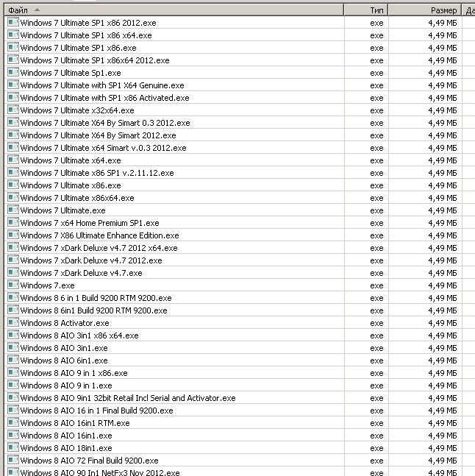Screen dimensions: 475x476
Task: Select Windows 7 Ultimate x64 Simart v.0.3 2012.exe
Action: 103,148
